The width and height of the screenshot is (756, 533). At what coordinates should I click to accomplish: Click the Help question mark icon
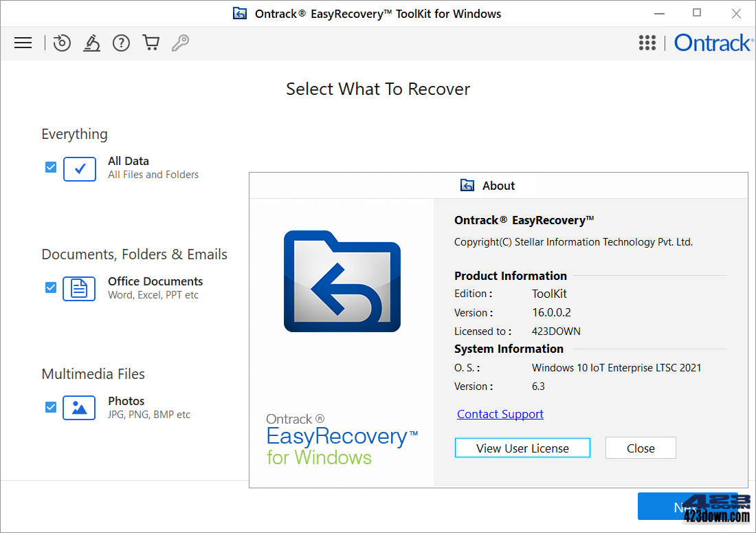coord(121,43)
